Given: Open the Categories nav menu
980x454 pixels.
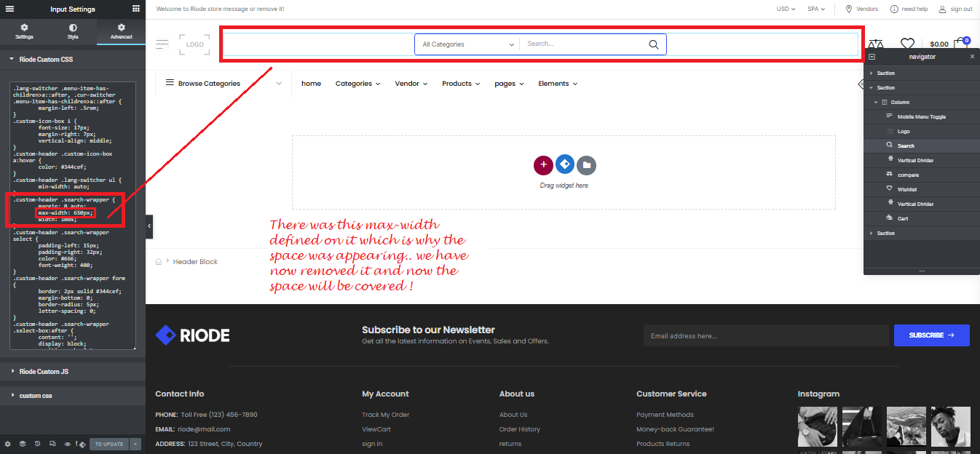Looking at the screenshot, I should 357,84.
